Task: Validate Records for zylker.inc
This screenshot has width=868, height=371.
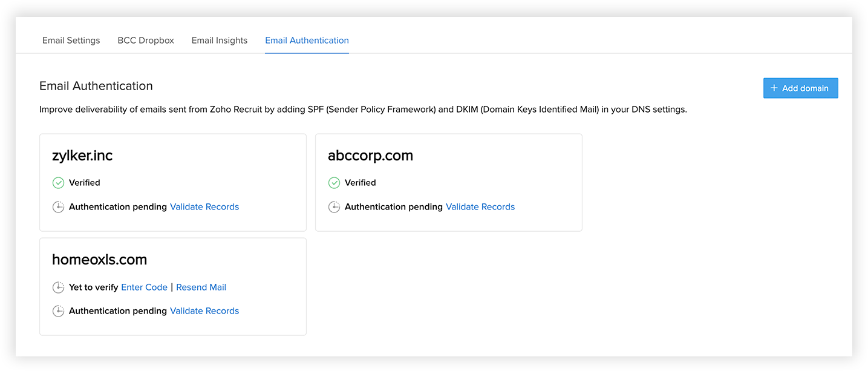Action: [204, 207]
